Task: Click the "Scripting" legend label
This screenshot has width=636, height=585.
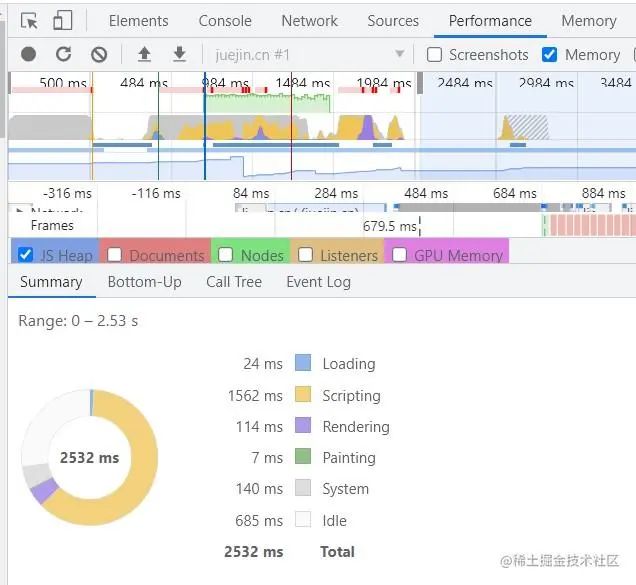Action: click(352, 396)
